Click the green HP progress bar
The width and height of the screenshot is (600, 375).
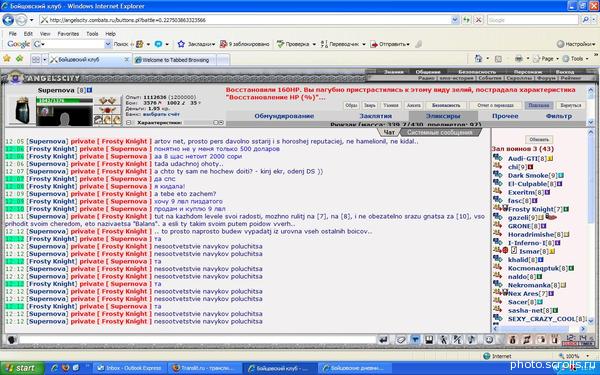click(x=64, y=101)
